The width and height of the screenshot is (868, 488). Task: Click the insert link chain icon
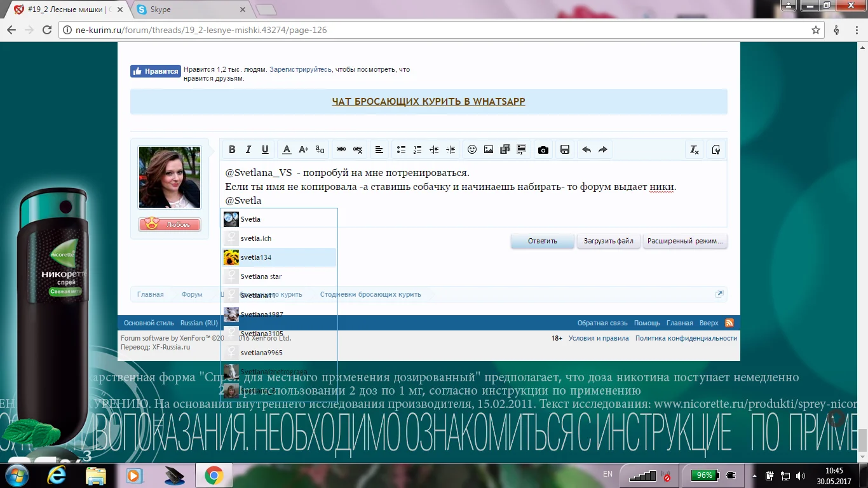[341, 150]
